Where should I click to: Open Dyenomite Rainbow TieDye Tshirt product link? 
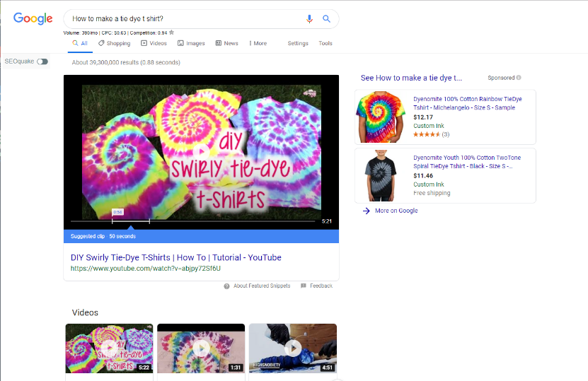pos(468,103)
